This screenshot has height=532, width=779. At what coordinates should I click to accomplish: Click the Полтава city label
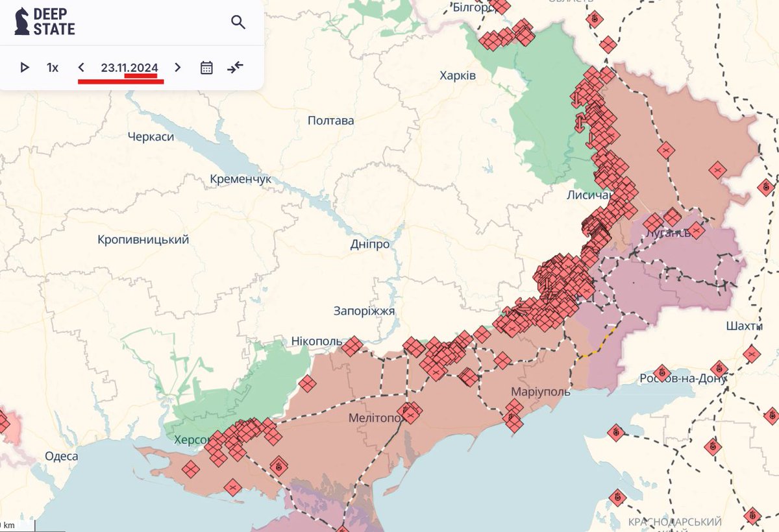[x=331, y=120]
